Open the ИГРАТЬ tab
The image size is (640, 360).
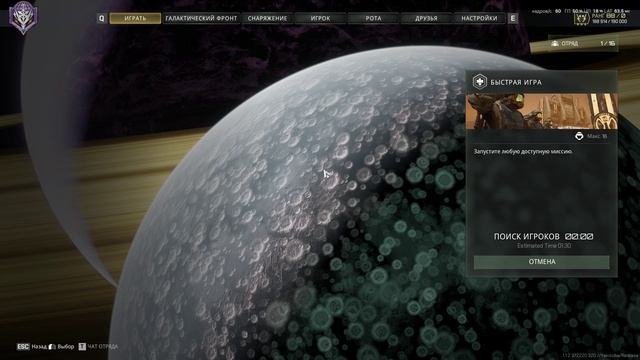(135, 18)
